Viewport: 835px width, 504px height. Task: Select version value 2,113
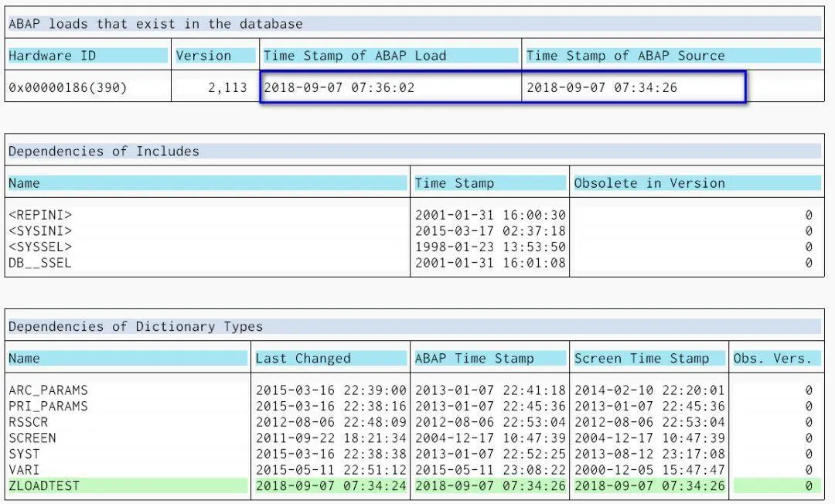(227, 87)
